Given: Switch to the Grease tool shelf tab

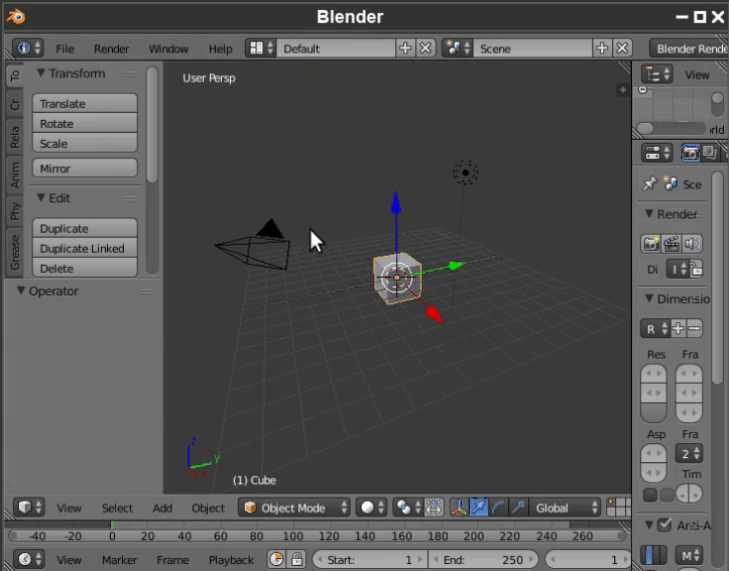Looking at the screenshot, I should point(14,252).
